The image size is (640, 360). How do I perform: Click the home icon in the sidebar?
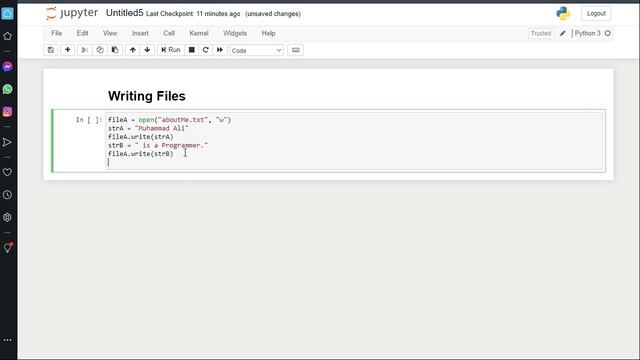tap(7, 36)
